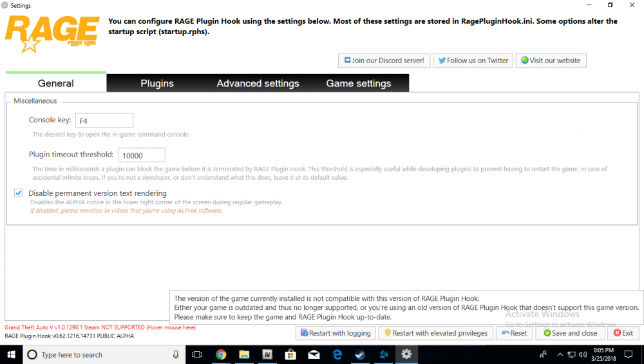Screen dimensions: 644x364
Task: Click the NOT SUPPORTED game version text
Action: tap(100, 327)
